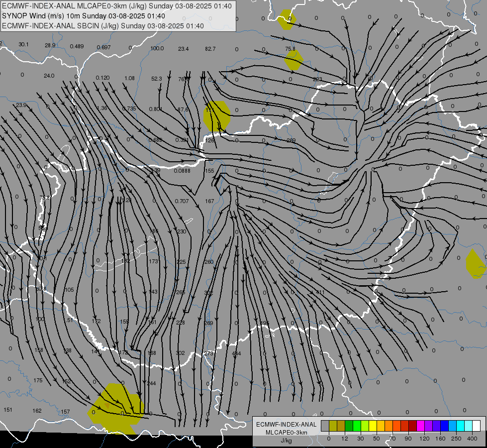Click the map value 157
Image resolution: width=487 pixels, height=448 pixels.
click(65, 412)
